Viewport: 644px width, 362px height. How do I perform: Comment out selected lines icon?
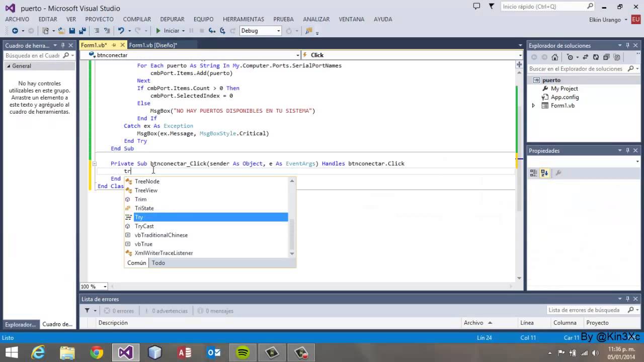[97, 31]
